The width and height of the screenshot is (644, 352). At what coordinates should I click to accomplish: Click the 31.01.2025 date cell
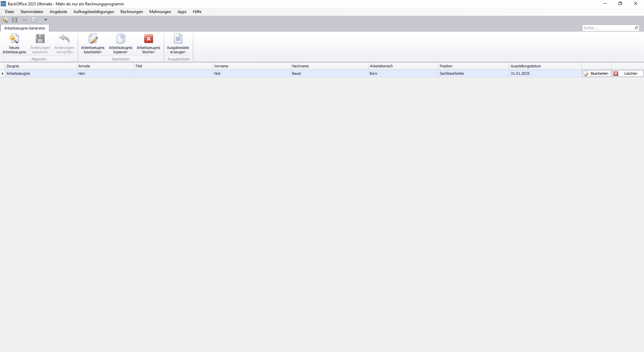545,73
